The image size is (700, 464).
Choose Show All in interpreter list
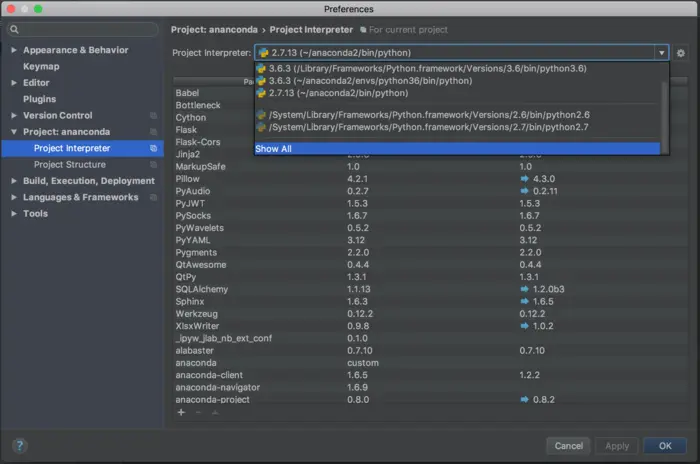click(x=458, y=149)
